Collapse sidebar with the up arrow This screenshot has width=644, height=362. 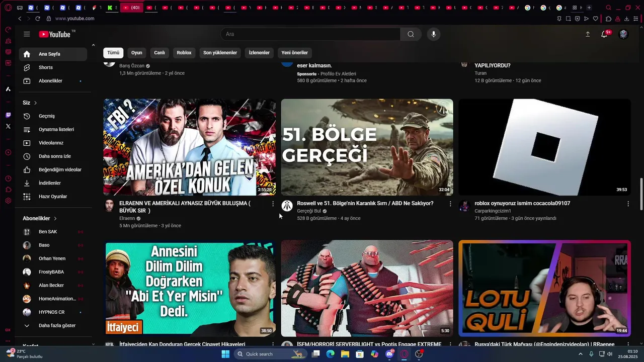pos(93,45)
